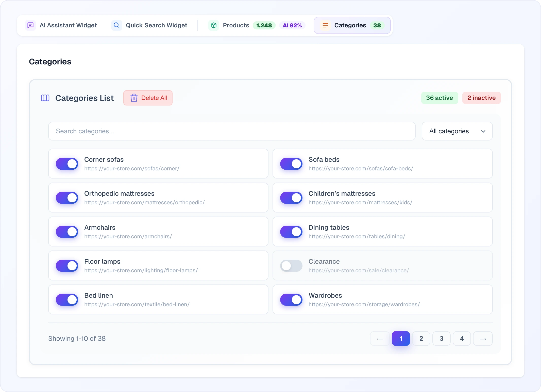Image resolution: width=541 pixels, height=392 pixels.
Task: Click the 1,248 products count badge
Action: coord(264,25)
